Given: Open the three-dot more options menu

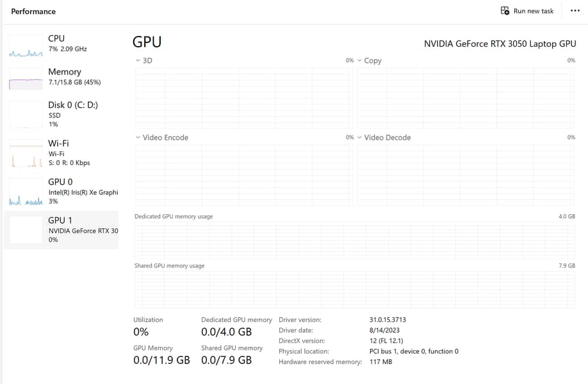Looking at the screenshot, I should pos(575,11).
